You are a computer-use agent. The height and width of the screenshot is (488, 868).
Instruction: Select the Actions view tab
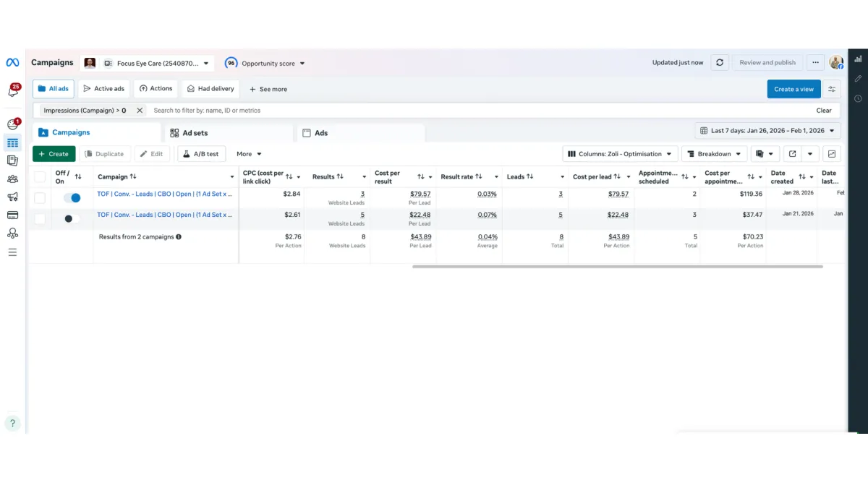tap(156, 89)
